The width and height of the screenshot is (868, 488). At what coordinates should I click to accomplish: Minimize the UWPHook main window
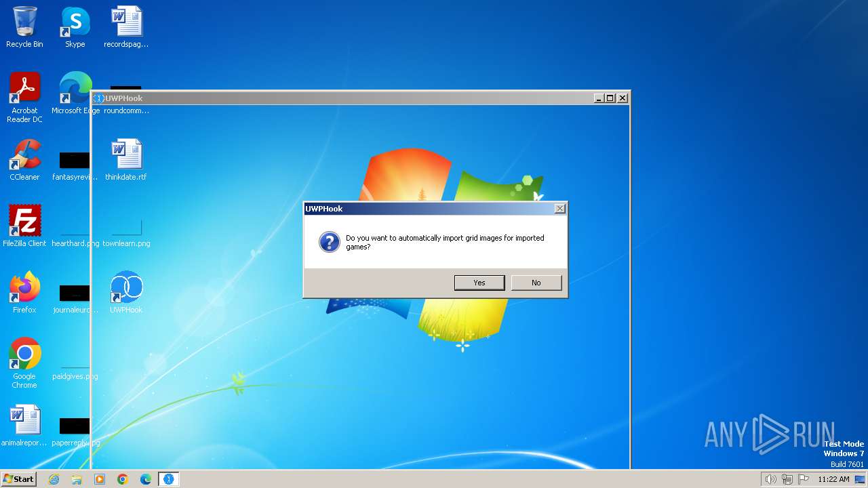coord(599,98)
